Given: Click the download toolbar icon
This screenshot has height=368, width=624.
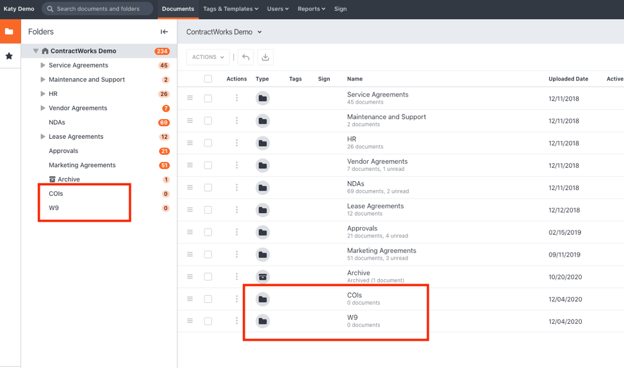Looking at the screenshot, I should point(265,57).
